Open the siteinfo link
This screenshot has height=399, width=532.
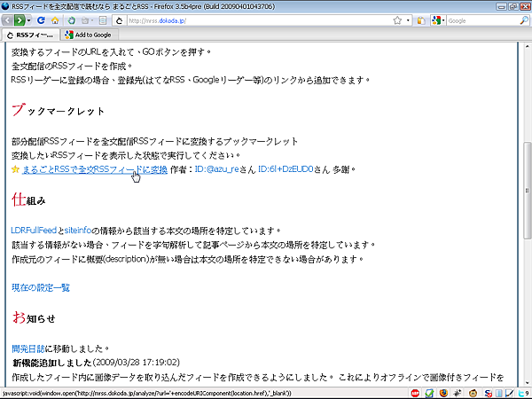pos(78,231)
